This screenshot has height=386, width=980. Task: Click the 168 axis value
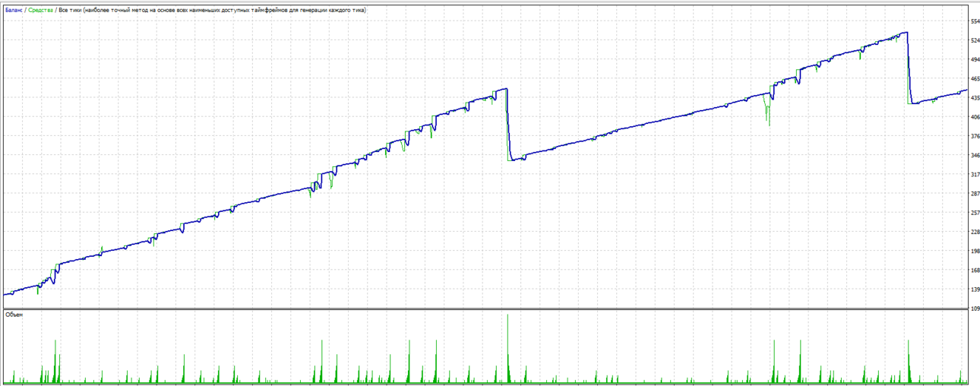click(x=975, y=271)
